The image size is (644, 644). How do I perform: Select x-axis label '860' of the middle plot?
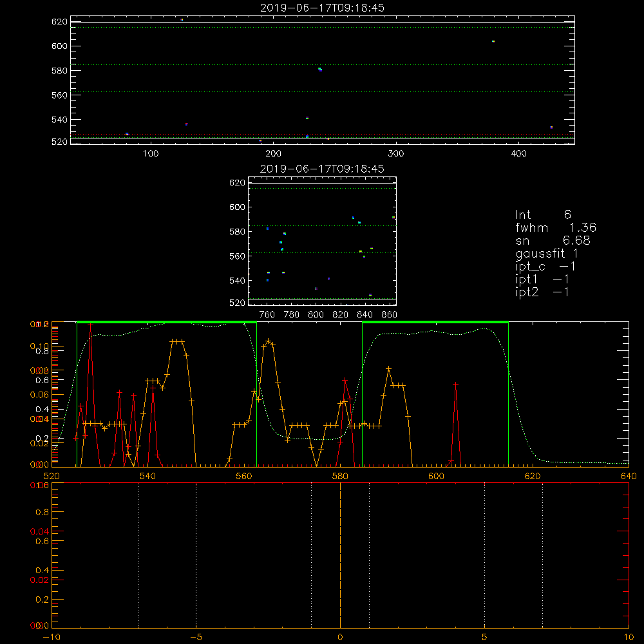point(390,315)
